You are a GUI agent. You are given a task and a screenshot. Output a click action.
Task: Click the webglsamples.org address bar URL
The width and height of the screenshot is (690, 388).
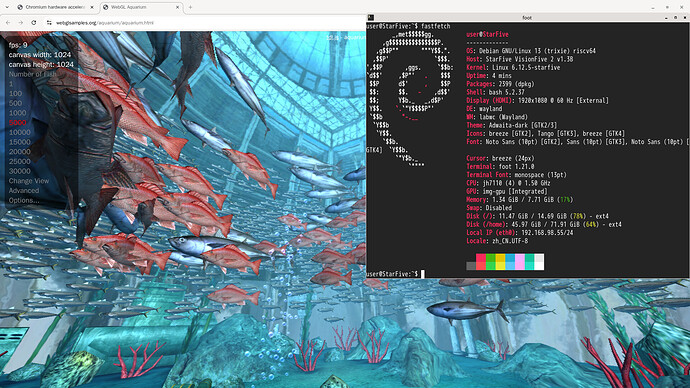pyautogui.click(x=105, y=22)
